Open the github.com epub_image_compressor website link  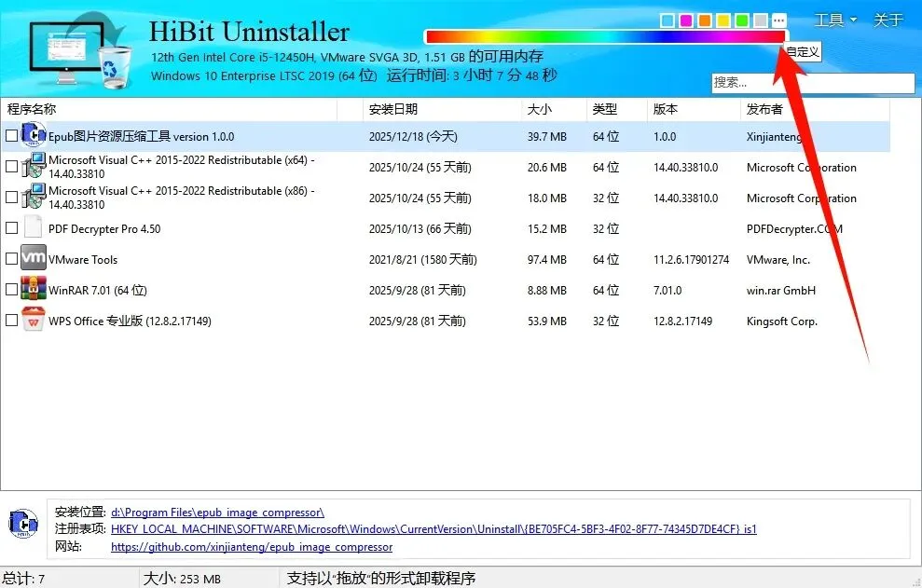252,547
